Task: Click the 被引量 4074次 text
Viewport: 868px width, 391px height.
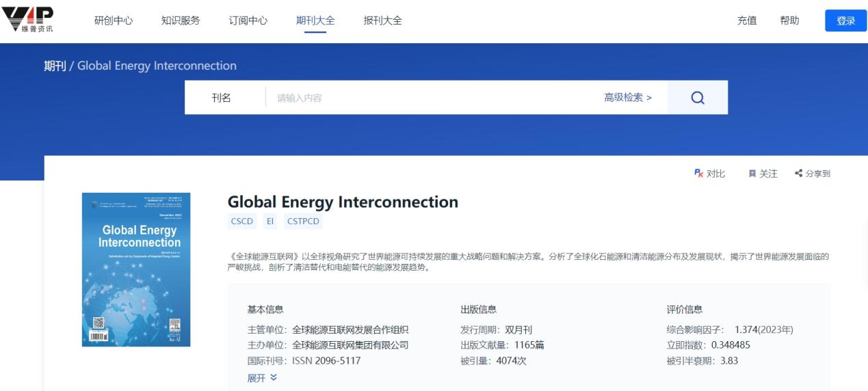Action: click(493, 360)
